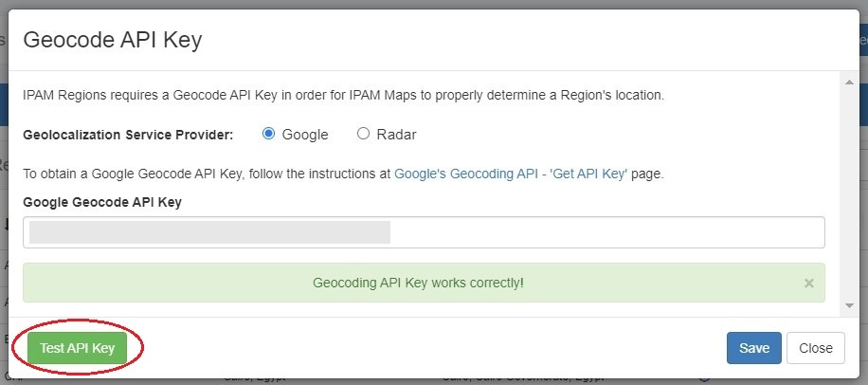This screenshot has height=385, width=868.
Task: Click the 'Geolocalization Service Provider:' label
Action: pyautogui.click(x=128, y=135)
